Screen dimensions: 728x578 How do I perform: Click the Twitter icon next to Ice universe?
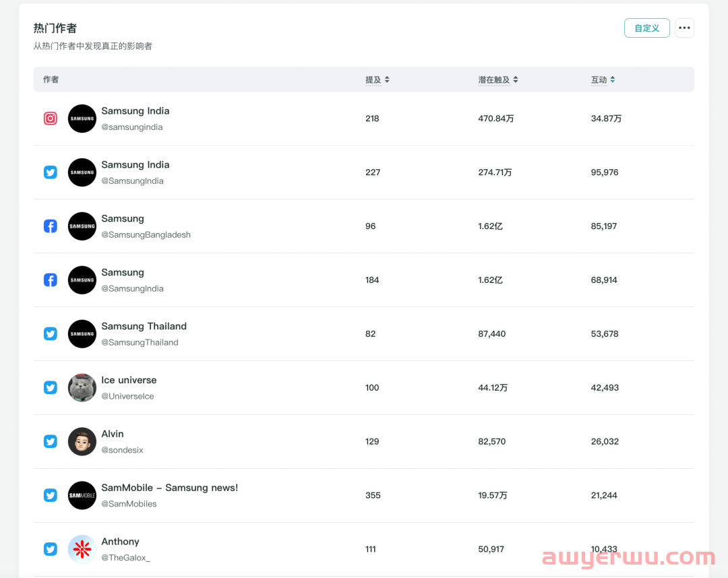(50, 388)
